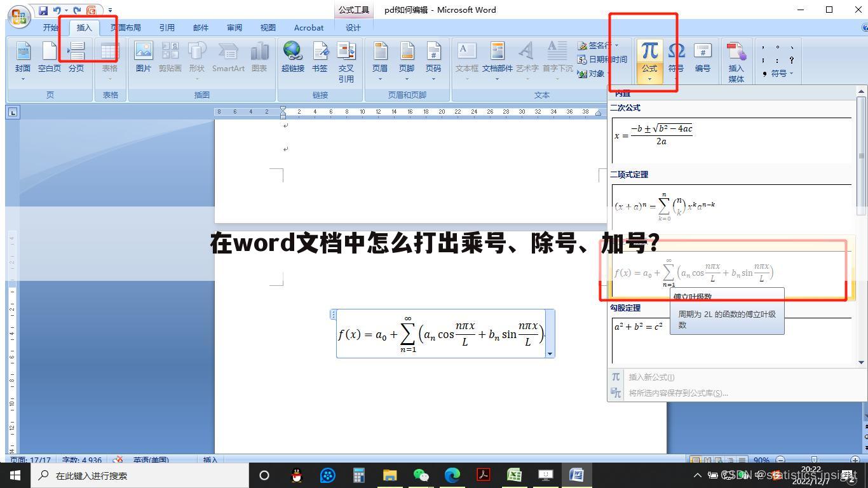Open the equation Design (设计) tab
This screenshot has width=868, height=488.
pos(353,27)
